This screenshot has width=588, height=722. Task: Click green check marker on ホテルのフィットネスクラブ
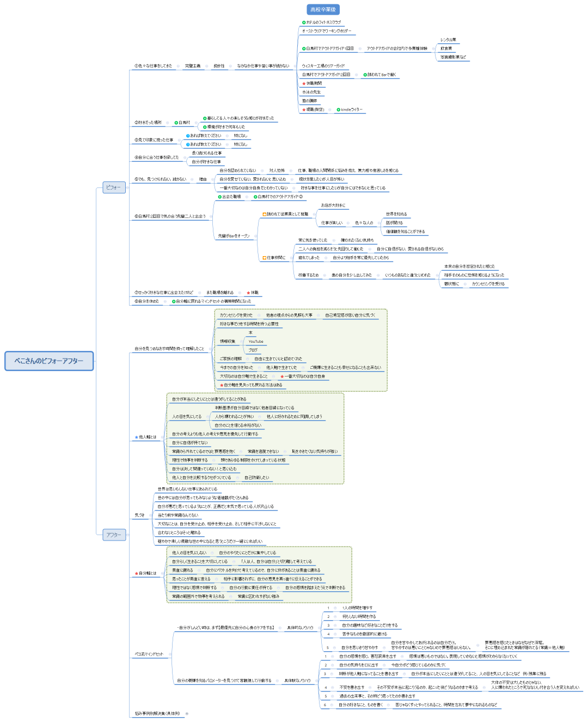coord(304,22)
